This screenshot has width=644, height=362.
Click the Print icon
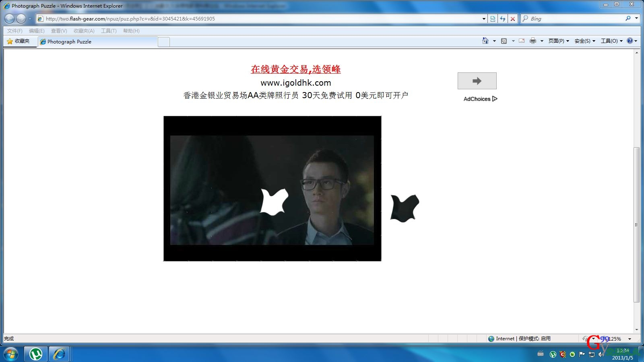(x=533, y=41)
